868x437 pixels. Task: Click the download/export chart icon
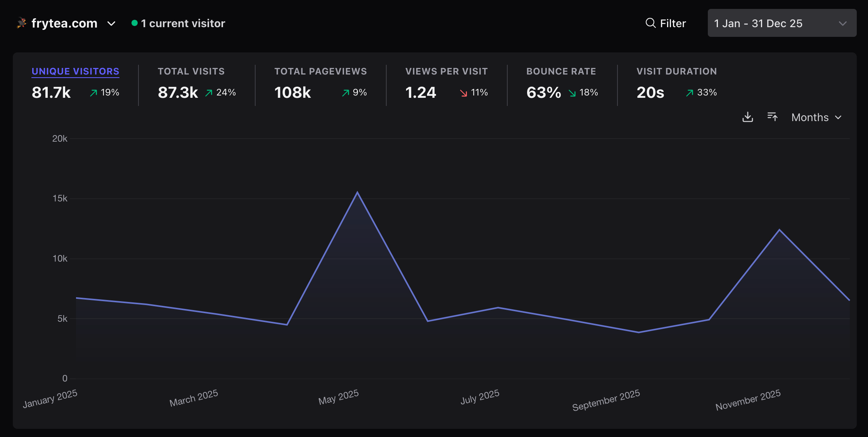pyautogui.click(x=747, y=117)
